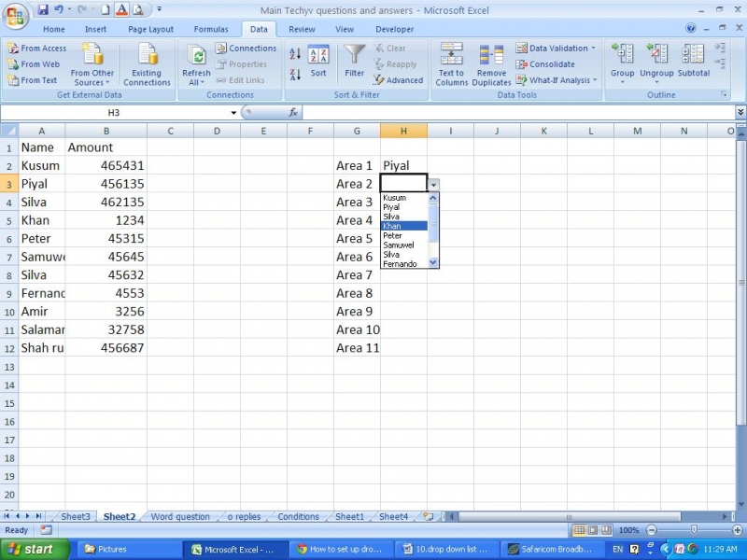Switch to the Formulas ribbon tab

pos(211,29)
